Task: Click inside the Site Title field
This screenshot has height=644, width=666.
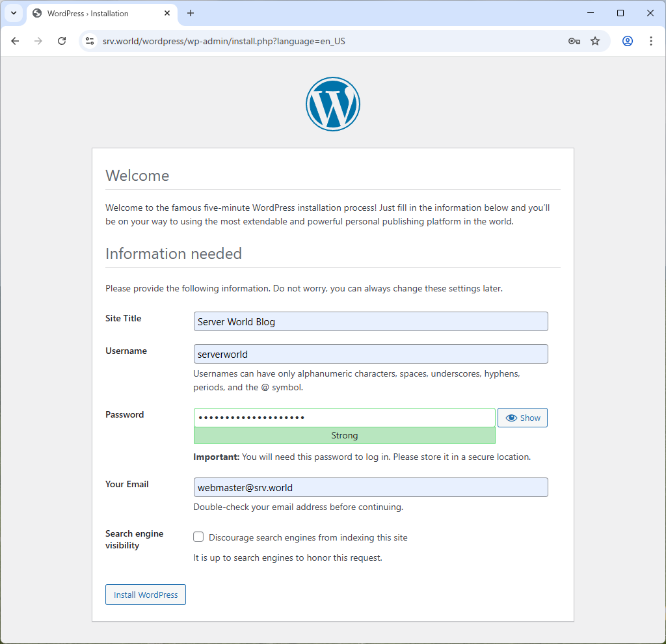Action: [x=370, y=321]
